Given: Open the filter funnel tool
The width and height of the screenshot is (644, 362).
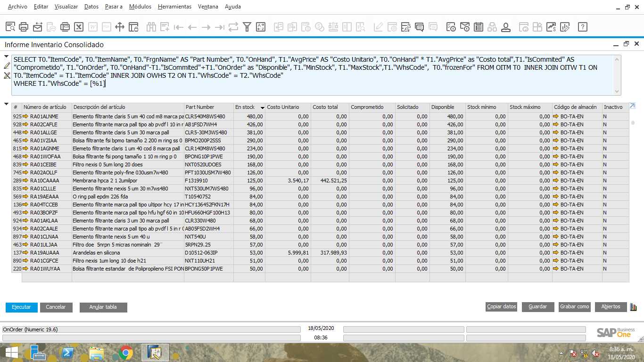Looking at the screenshot, I should click(x=247, y=27).
